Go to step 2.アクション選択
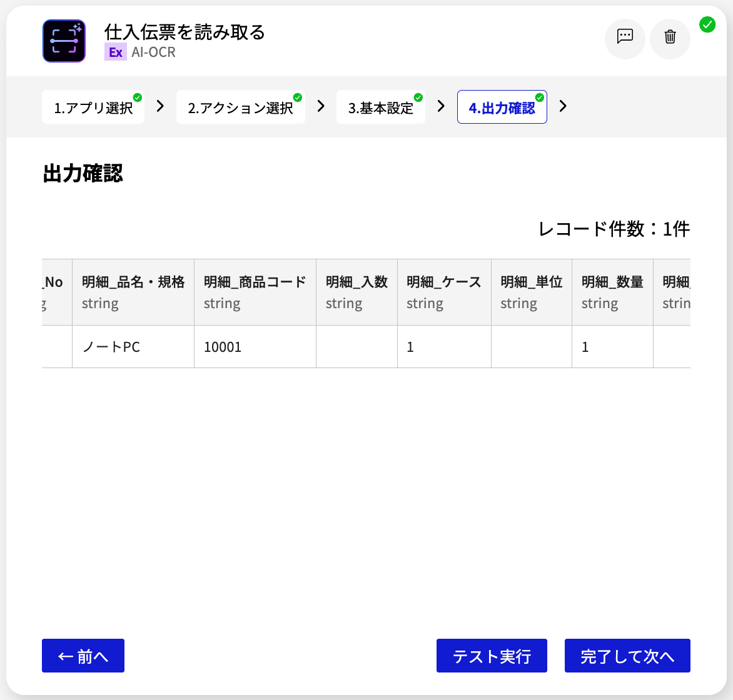 pyautogui.click(x=240, y=107)
